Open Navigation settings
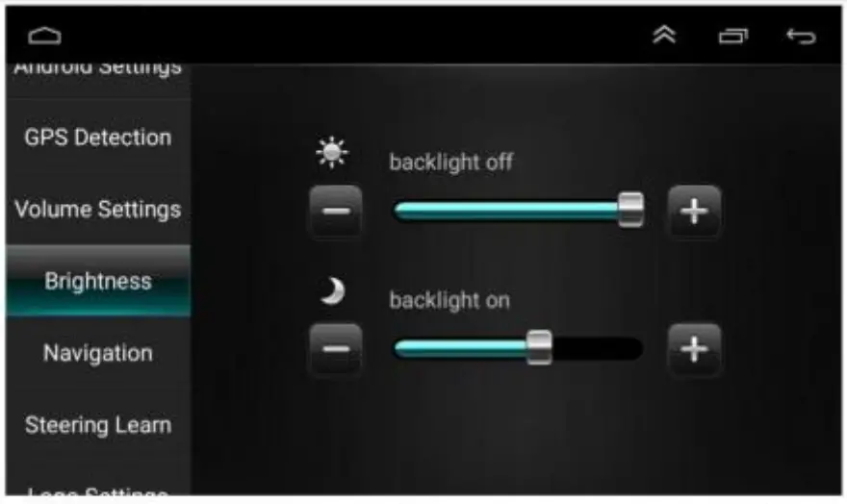Image resolution: width=847 pixels, height=504 pixels. 98,353
